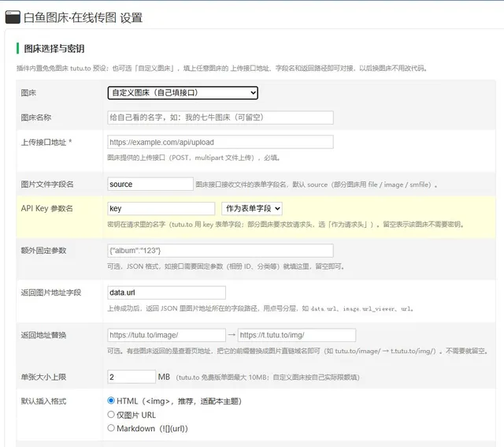Click the API Key 参数名 row label
This screenshot has width=504, height=447.
pos(47,209)
